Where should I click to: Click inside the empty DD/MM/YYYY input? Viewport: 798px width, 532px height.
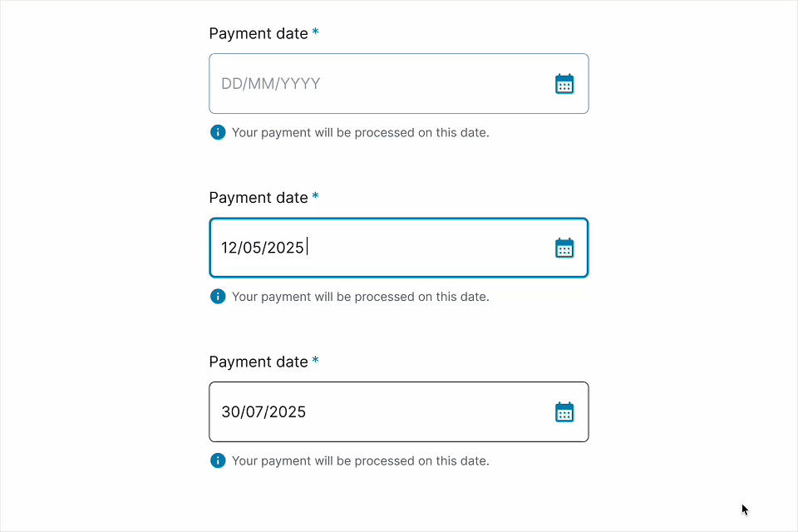tap(374, 83)
